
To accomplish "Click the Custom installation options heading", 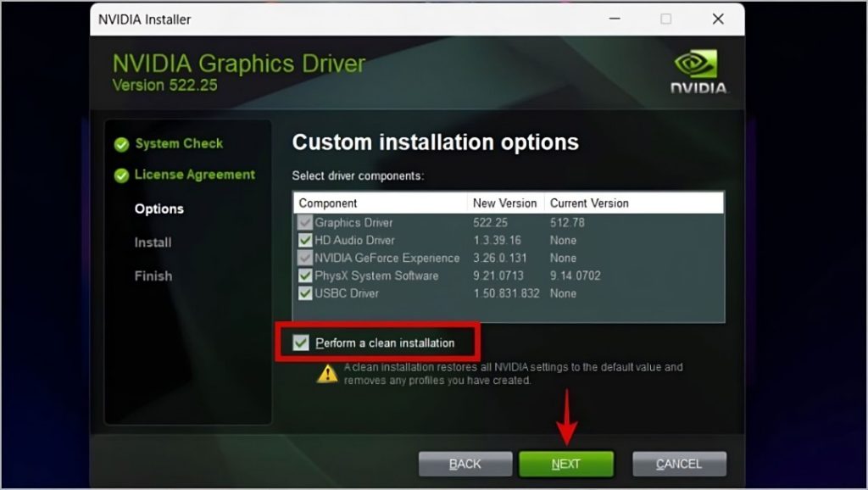I will (436, 142).
